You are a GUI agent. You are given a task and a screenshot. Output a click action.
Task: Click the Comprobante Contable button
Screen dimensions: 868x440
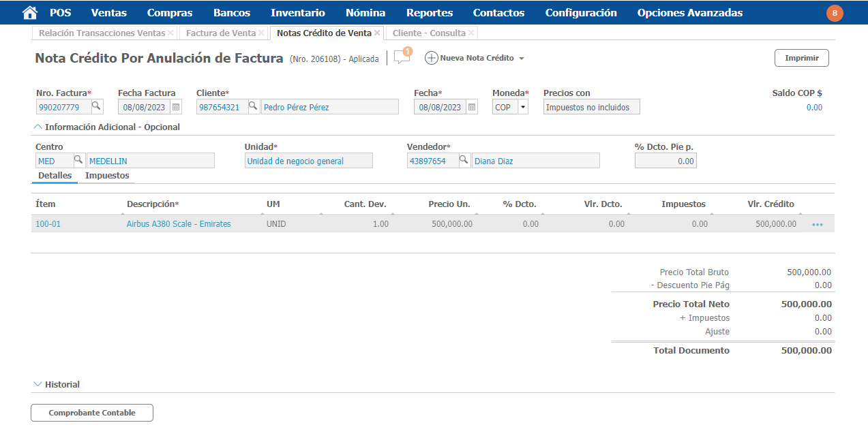coord(92,413)
